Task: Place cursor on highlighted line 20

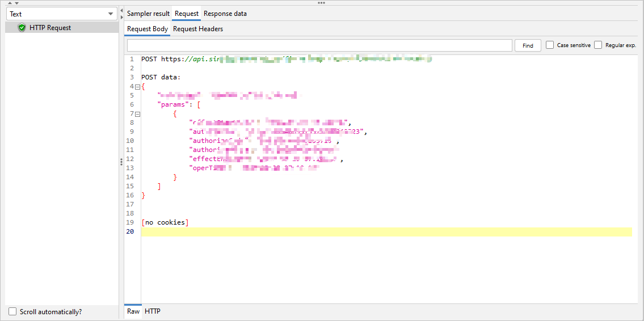Action: (x=386, y=231)
